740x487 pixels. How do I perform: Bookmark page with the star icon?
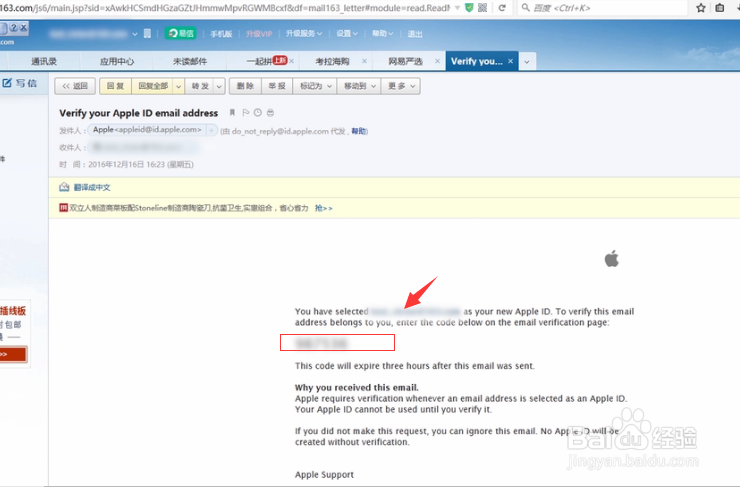tap(701, 8)
